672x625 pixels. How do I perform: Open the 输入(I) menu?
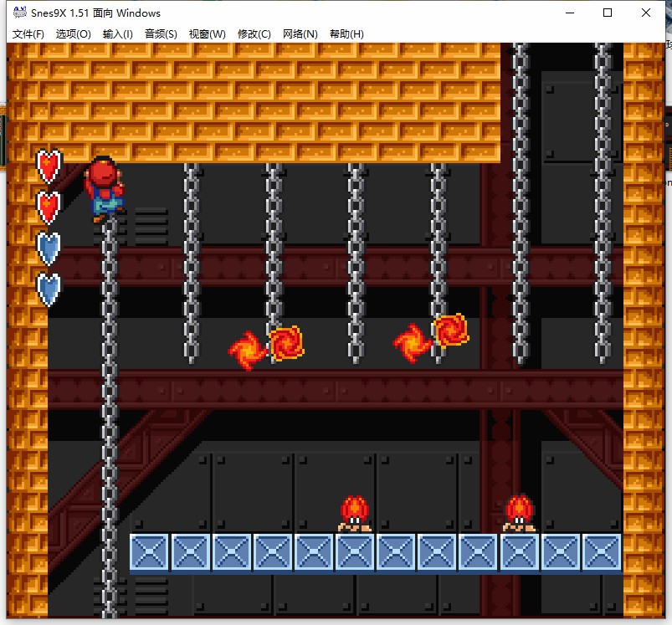coord(118,34)
